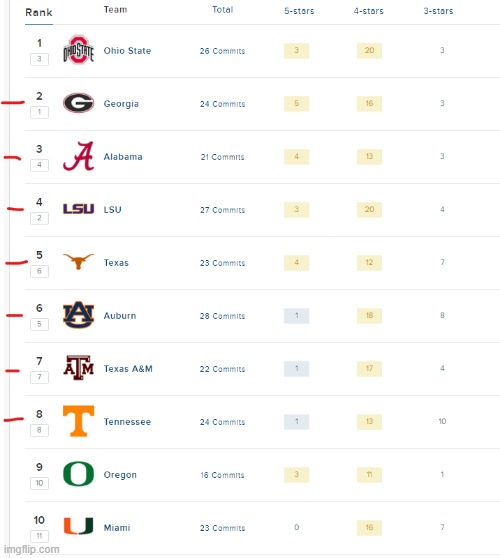Click the Texas A&M logo

(x=78, y=368)
